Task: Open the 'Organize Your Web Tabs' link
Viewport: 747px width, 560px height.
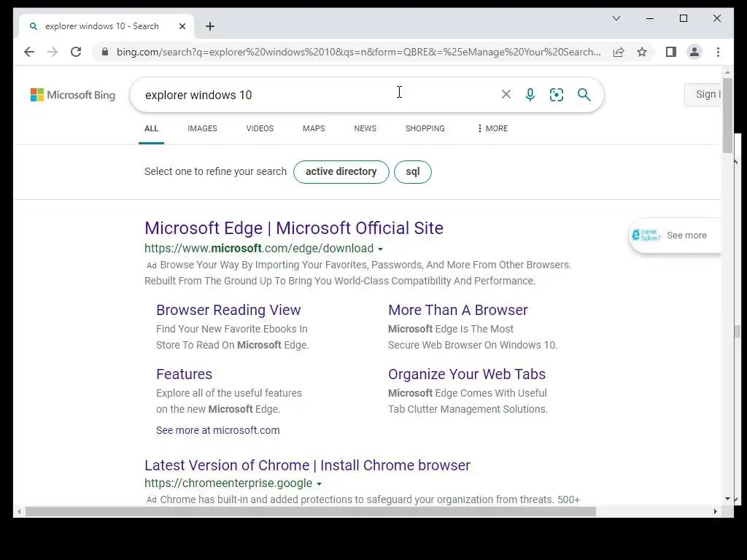Action: point(466,374)
